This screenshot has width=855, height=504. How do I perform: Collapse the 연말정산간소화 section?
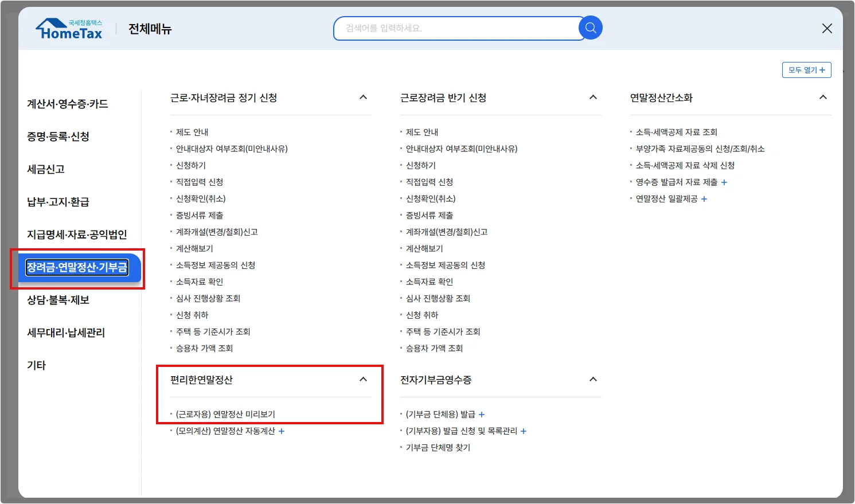[x=823, y=97]
